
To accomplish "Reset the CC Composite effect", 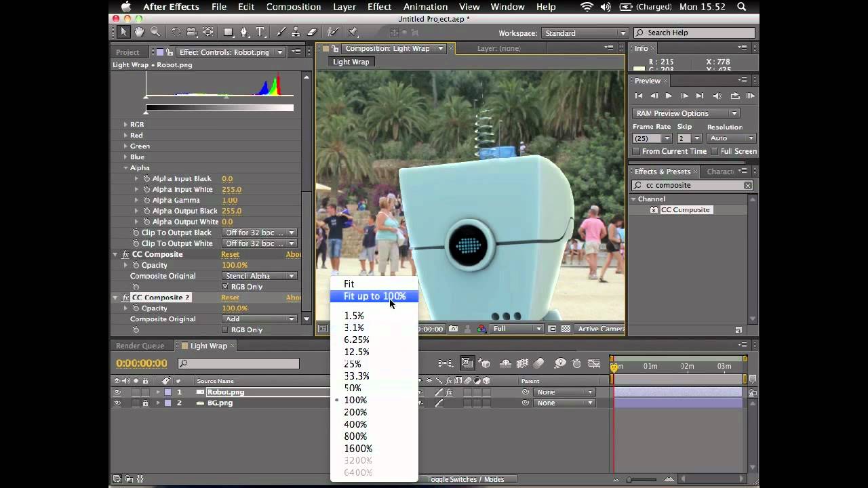I will click(230, 255).
